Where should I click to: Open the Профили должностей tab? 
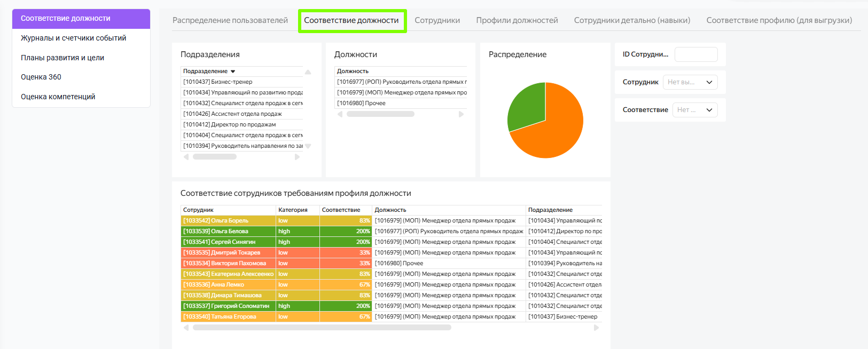click(517, 20)
